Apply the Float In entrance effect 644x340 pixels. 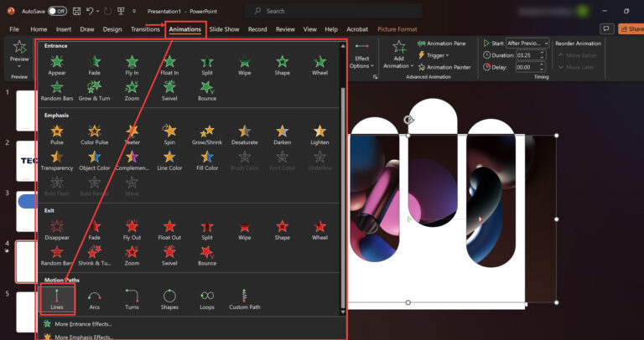point(169,65)
